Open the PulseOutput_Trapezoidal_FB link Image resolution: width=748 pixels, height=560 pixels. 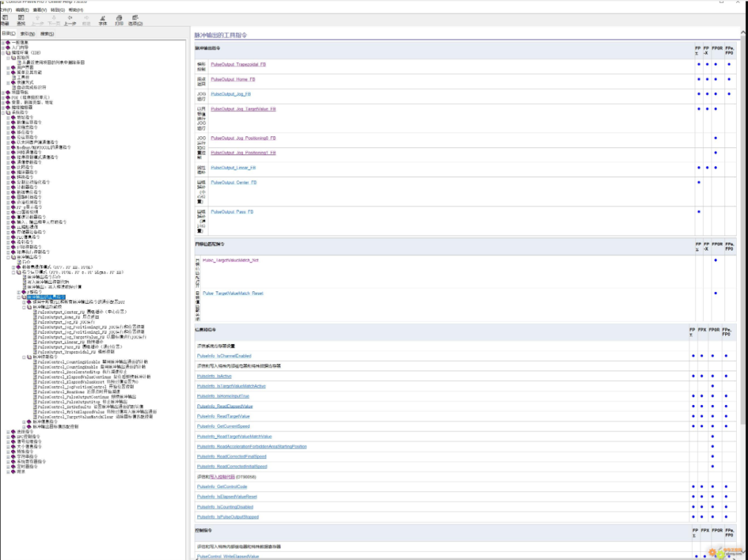point(238,64)
